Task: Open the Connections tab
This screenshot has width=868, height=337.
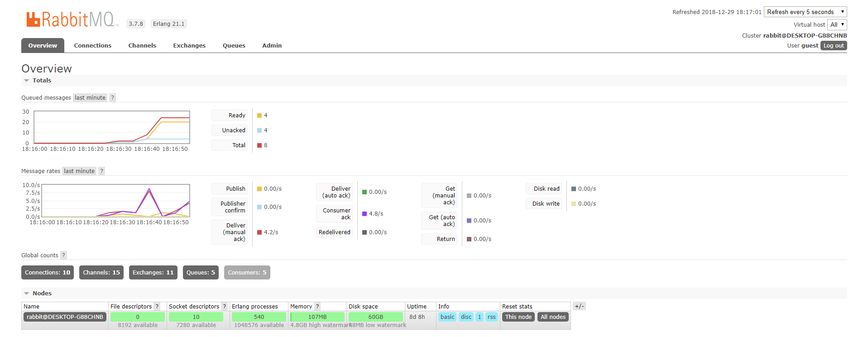Action: coord(93,45)
